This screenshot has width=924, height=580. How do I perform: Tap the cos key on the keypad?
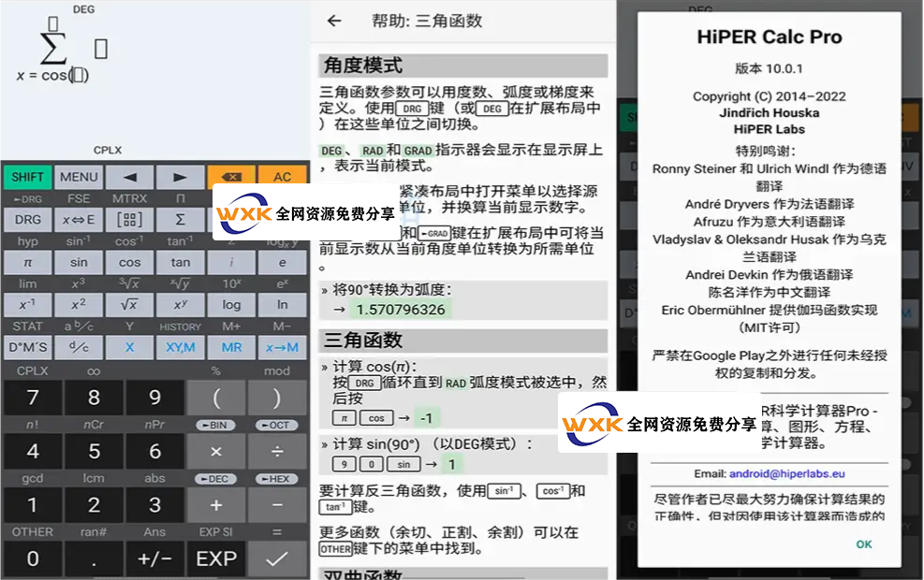(129, 262)
